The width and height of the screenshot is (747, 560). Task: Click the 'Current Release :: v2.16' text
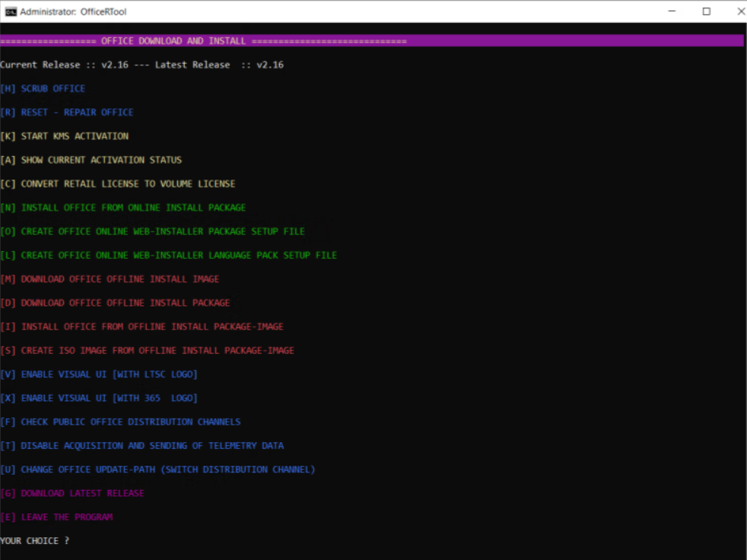click(x=65, y=65)
